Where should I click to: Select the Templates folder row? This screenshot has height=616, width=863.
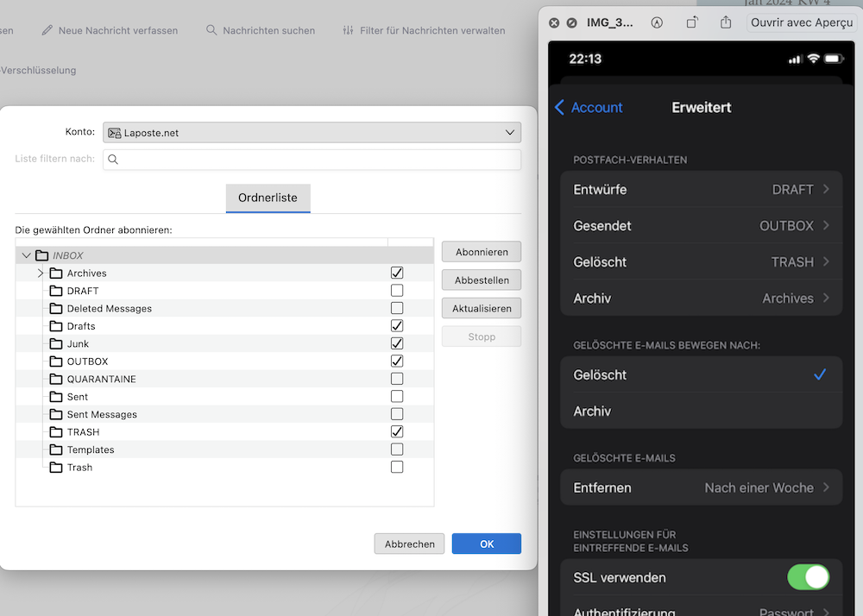click(91, 449)
